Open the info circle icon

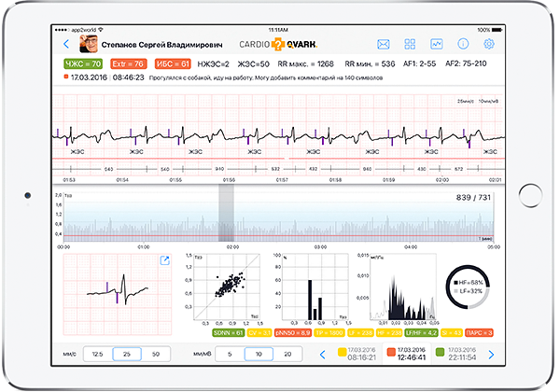pos(463,44)
